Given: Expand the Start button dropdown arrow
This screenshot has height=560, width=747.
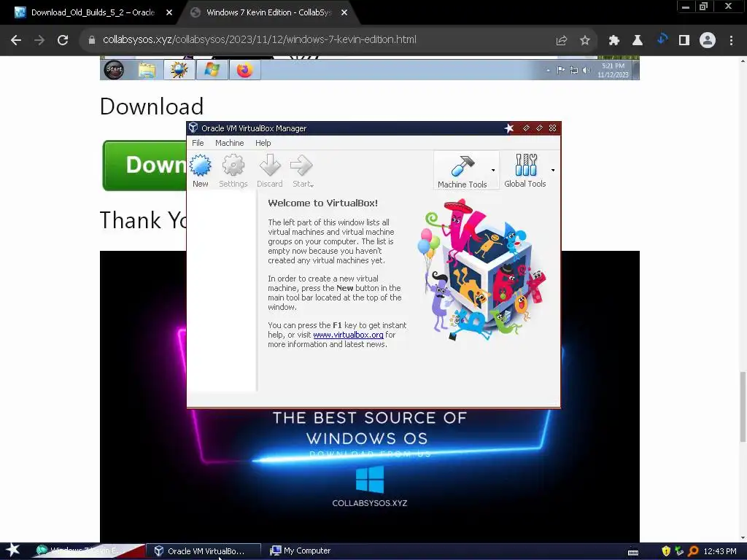Looking at the screenshot, I should tap(312, 185).
